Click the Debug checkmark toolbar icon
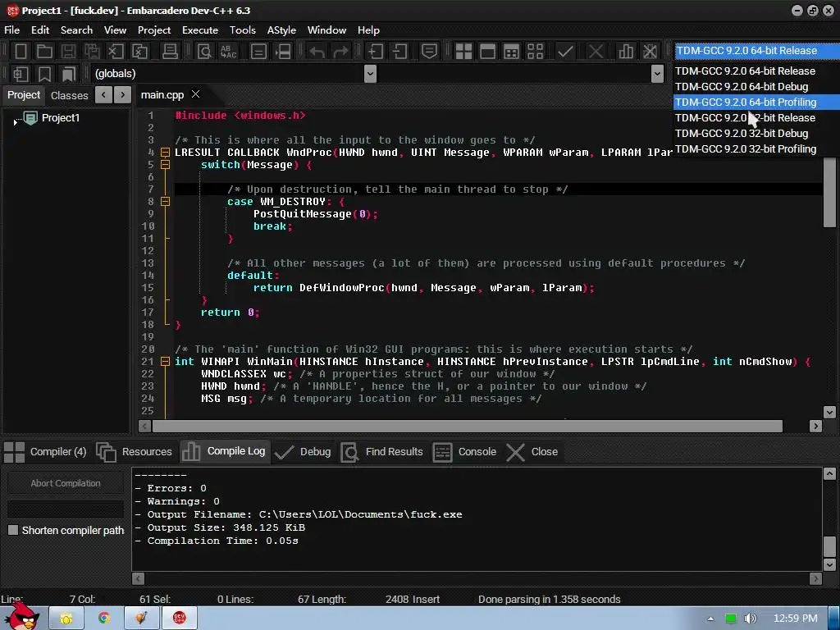Image resolution: width=840 pixels, height=630 pixels. [565, 52]
